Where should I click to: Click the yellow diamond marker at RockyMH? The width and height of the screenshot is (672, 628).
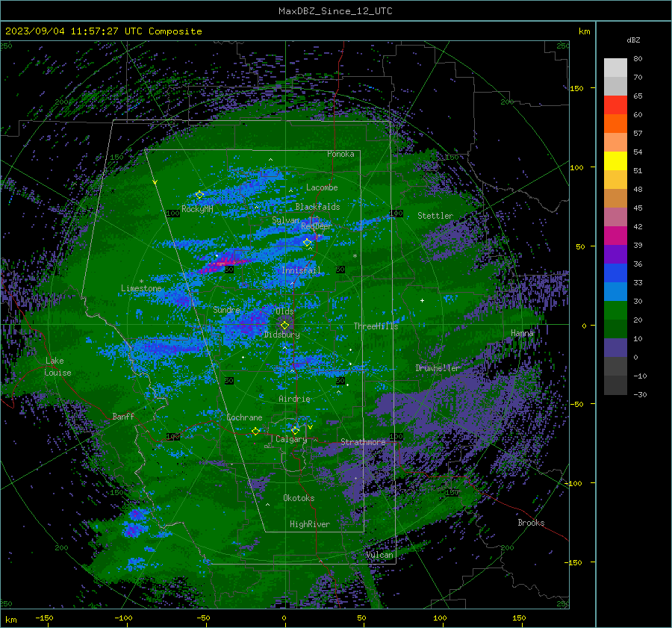point(199,195)
